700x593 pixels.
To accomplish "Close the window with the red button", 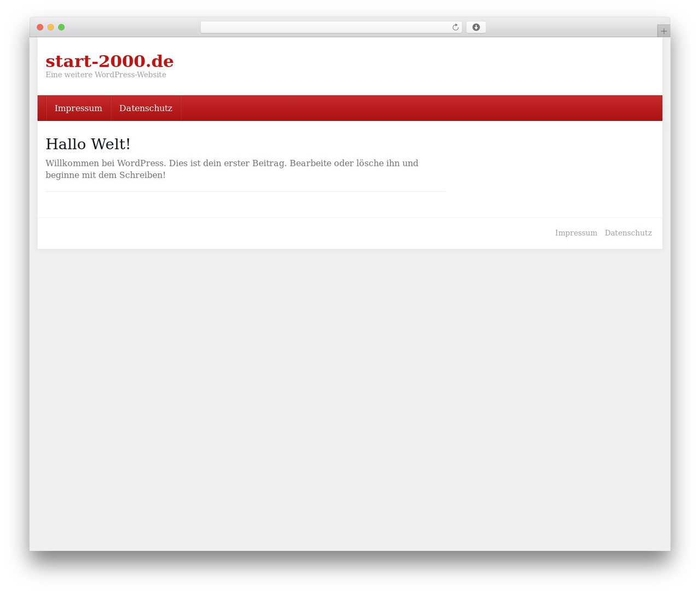I will [40, 27].
